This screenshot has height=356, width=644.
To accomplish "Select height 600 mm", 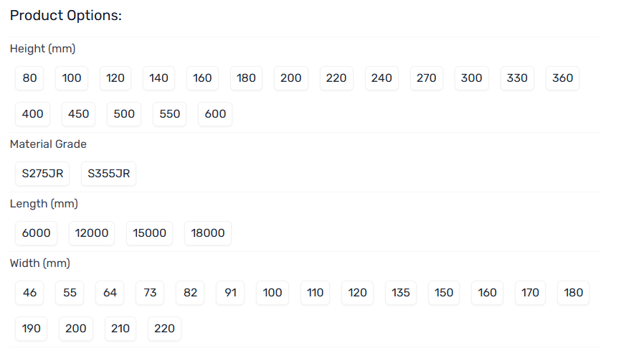I will (215, 114).
